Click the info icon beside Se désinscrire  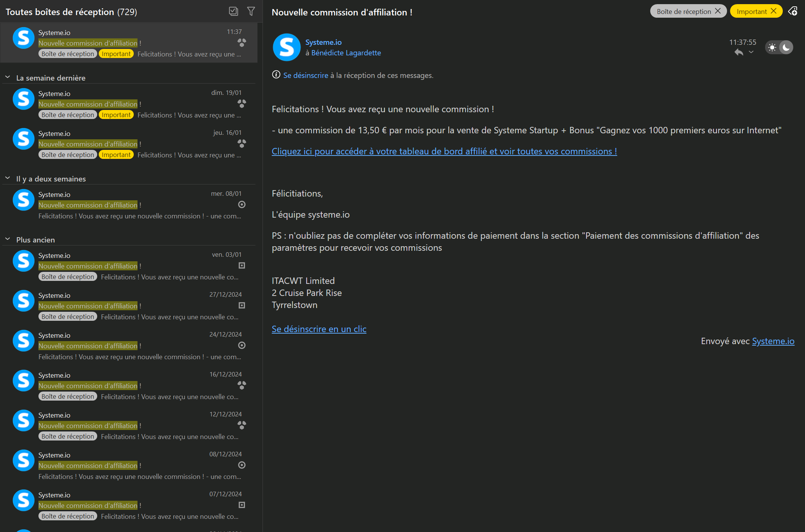click(276, 75)
